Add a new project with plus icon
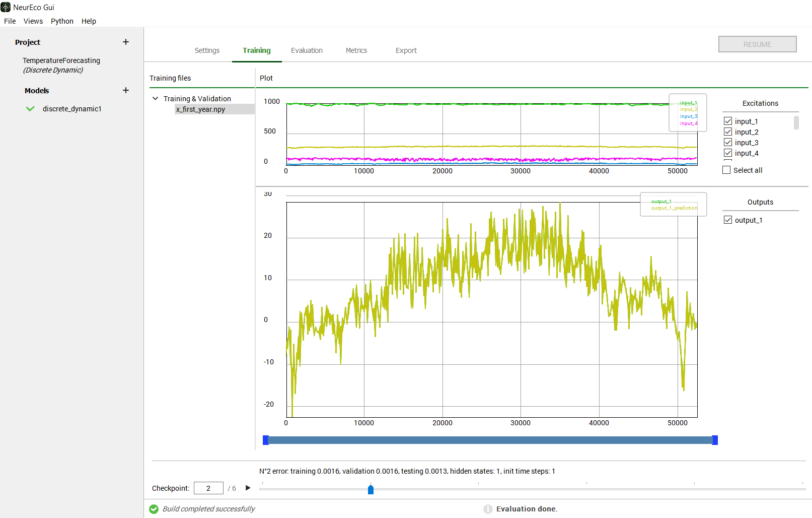Image resolution: width=812 pixels, height=518 pixels. (x=126, y=42)
